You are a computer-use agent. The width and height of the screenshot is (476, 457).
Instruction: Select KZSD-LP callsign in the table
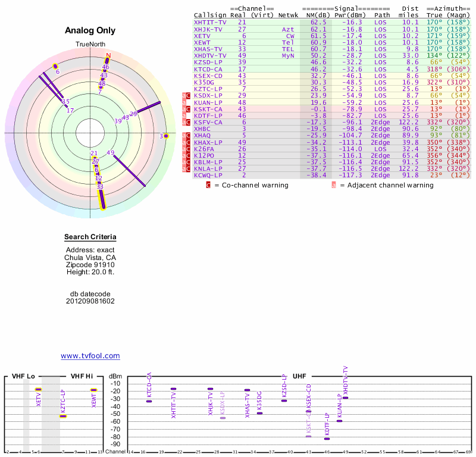(208, 62)
